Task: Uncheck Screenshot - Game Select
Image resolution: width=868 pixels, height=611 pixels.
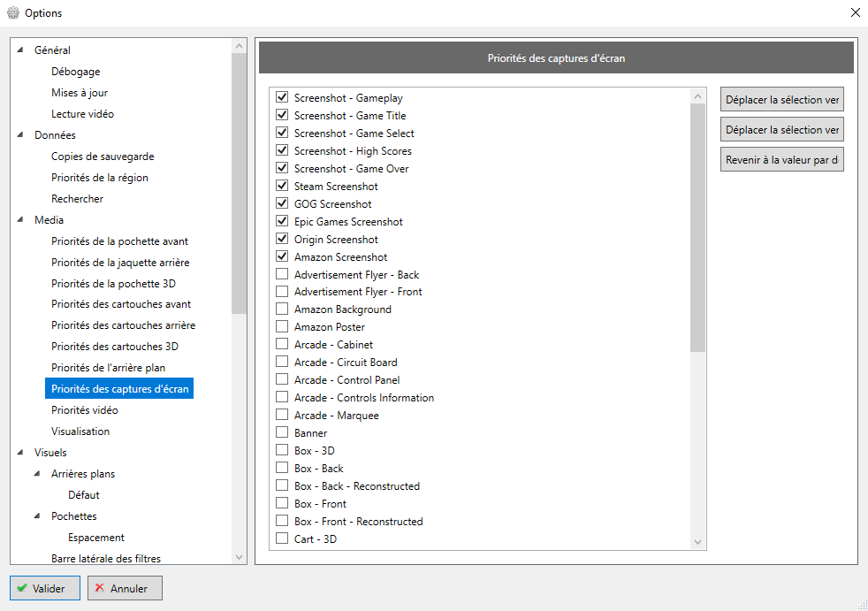Action: [x=282, y=133]
